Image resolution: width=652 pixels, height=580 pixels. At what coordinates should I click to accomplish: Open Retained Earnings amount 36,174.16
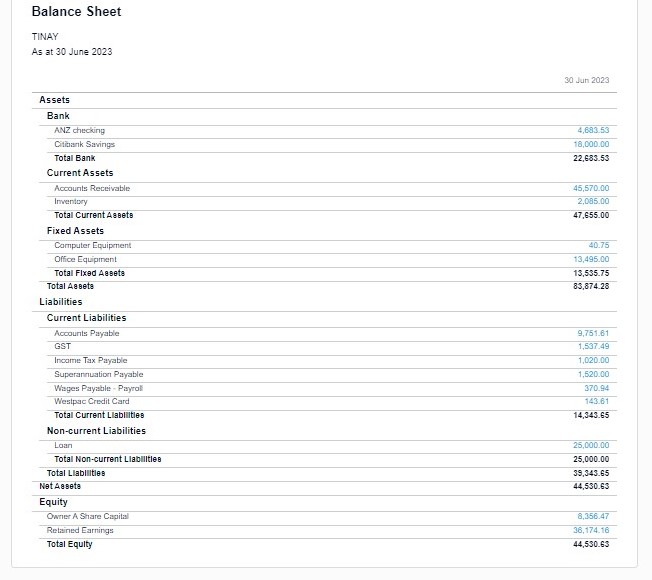[591, 530]
